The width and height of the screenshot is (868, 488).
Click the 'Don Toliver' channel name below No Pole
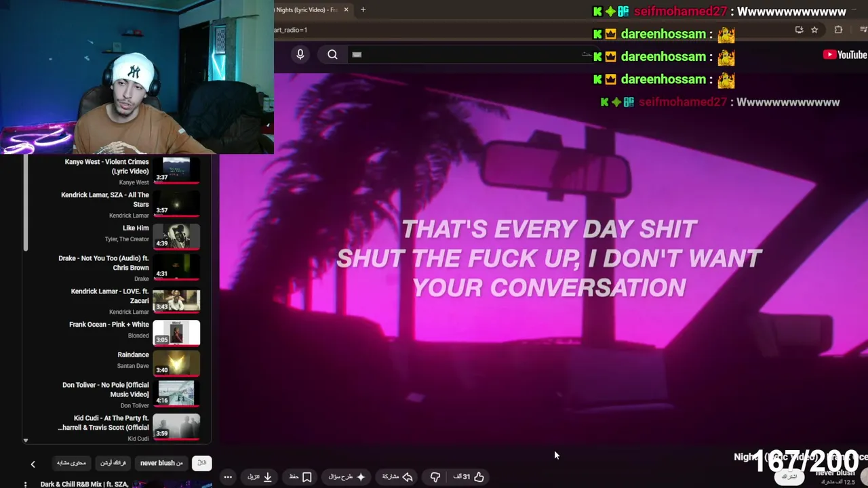click(135, 405)
